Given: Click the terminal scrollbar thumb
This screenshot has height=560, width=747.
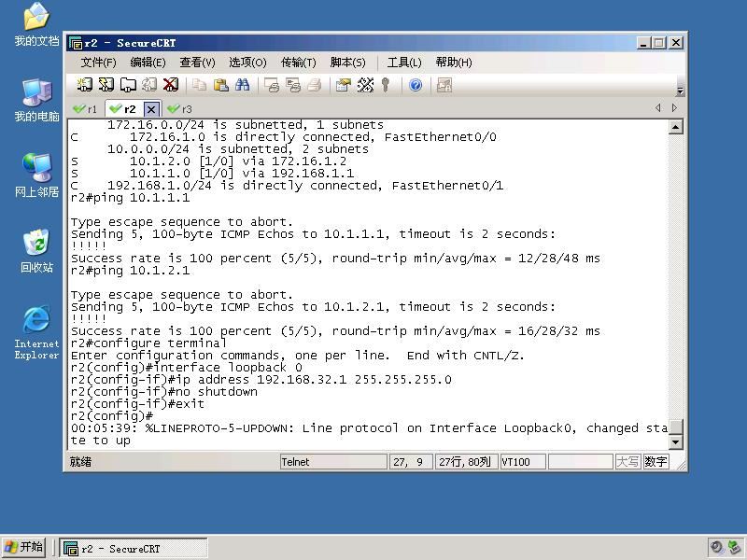Looking at the screenshot, I should [675, 427].
